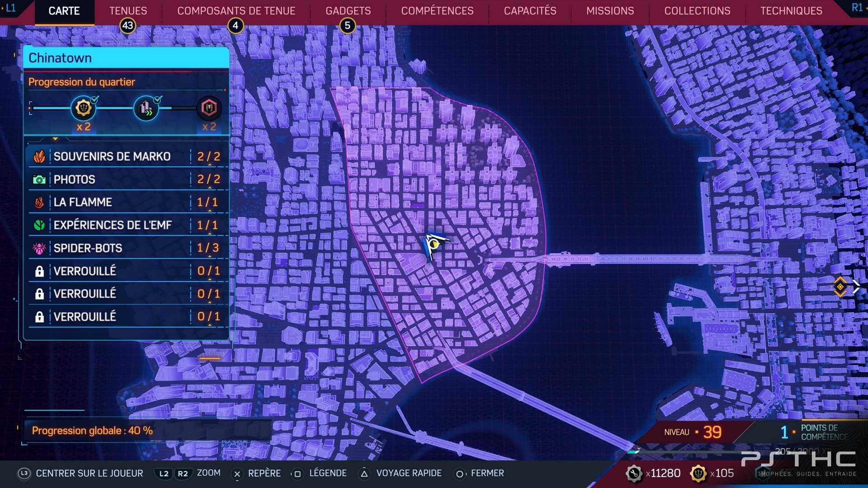Image resolution: width=868 pixels, height=488 pixels.
Task: Click the Souvenirs de Marko flame icon
Action: click(39, 157)
